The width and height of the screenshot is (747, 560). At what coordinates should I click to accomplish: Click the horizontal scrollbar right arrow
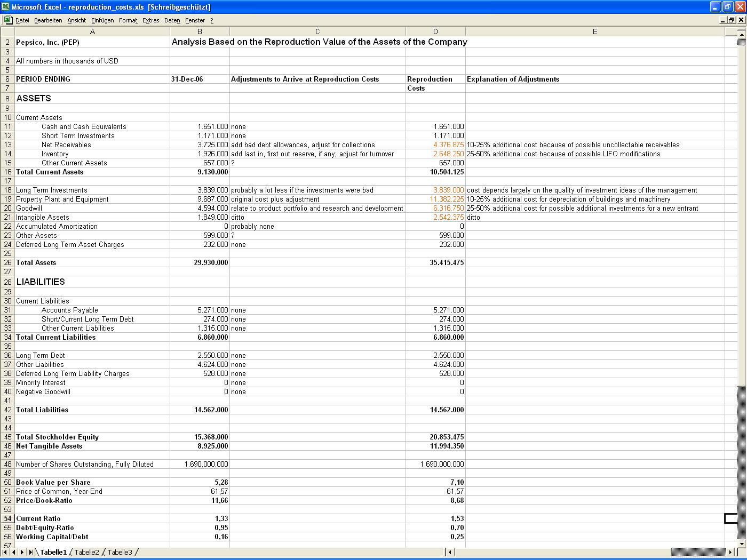[x=732, y=552]
